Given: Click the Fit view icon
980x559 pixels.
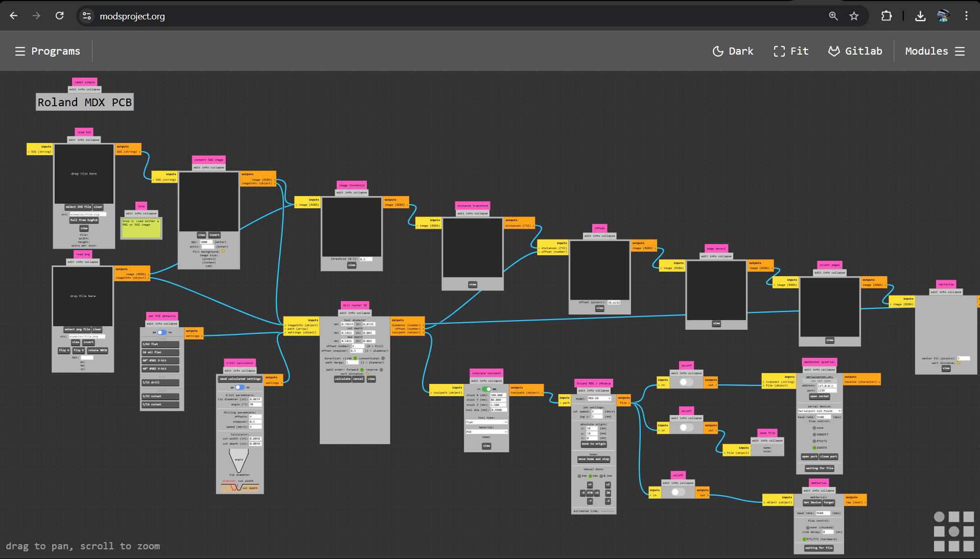Looking at the screenshot, I should [779, 51].
